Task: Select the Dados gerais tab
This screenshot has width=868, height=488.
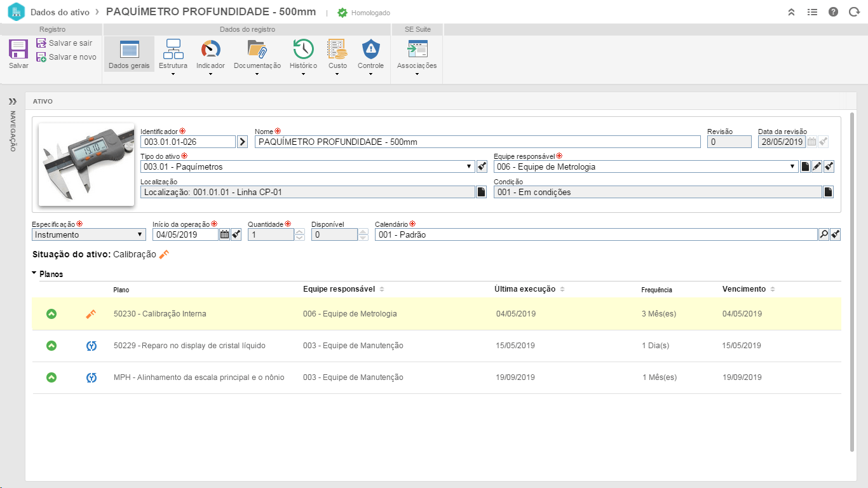Action: pos(129,54)
